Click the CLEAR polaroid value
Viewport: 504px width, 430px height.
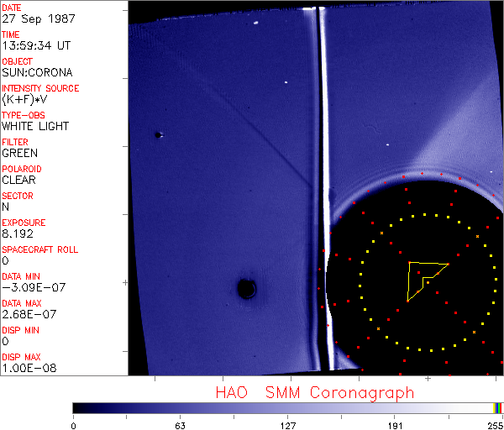[x=18, y=181]
